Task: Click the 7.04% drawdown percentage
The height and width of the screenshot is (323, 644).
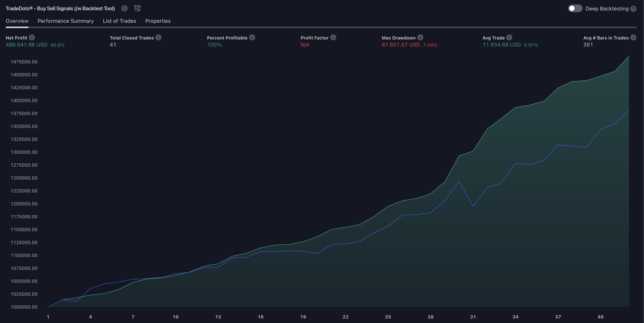Action: pyautogui.click(x=430, y=45)
